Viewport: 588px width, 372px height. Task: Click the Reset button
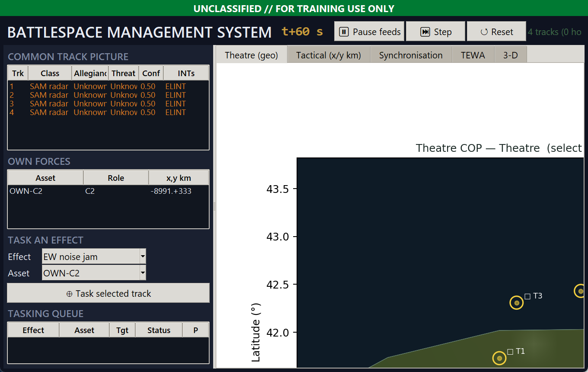[497, 32]
